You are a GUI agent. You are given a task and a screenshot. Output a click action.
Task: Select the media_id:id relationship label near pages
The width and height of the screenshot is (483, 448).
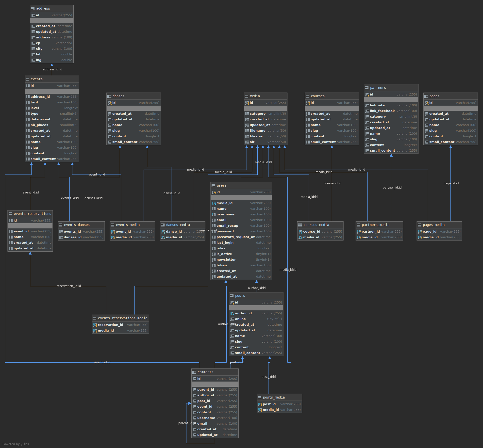tap(356, 169)
